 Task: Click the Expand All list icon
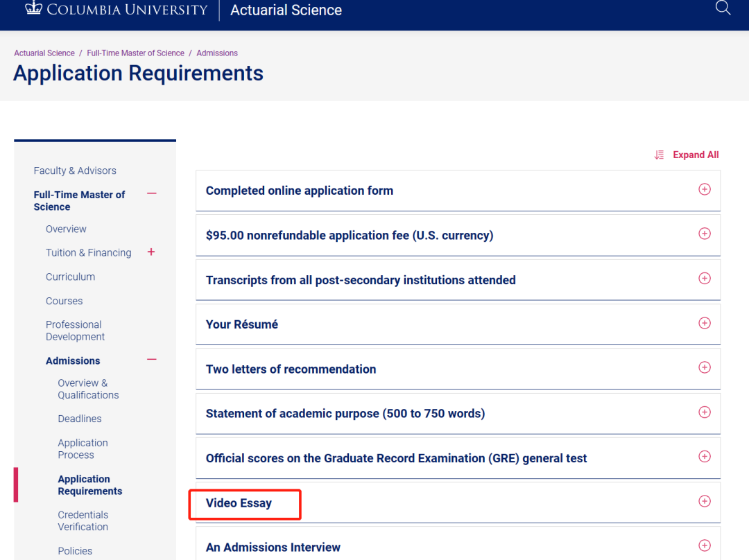(658, 155)
